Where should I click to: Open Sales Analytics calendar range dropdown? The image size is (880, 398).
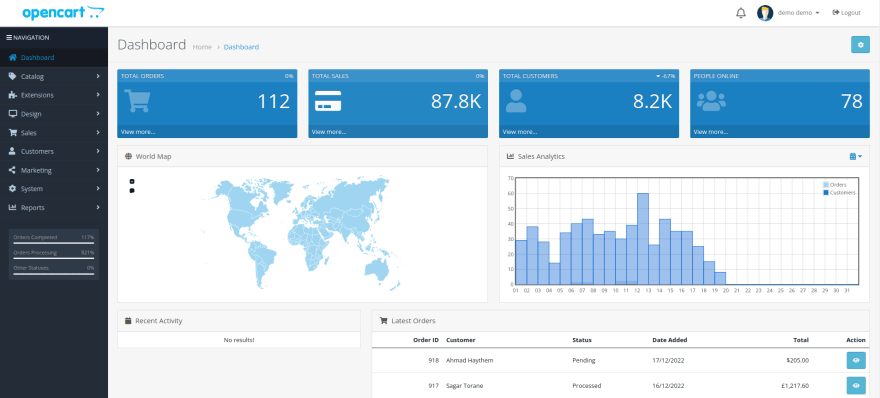855,157
